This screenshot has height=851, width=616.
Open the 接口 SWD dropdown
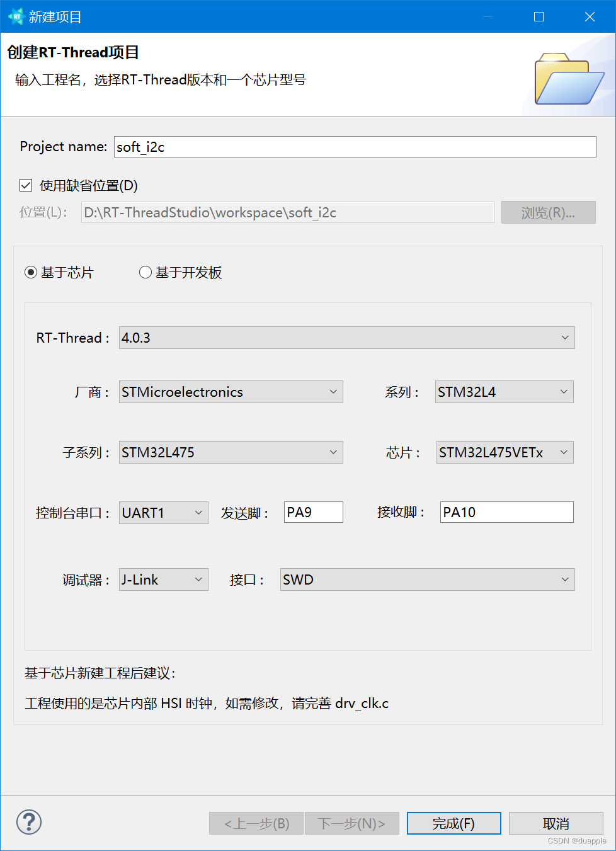click(428, 580)
